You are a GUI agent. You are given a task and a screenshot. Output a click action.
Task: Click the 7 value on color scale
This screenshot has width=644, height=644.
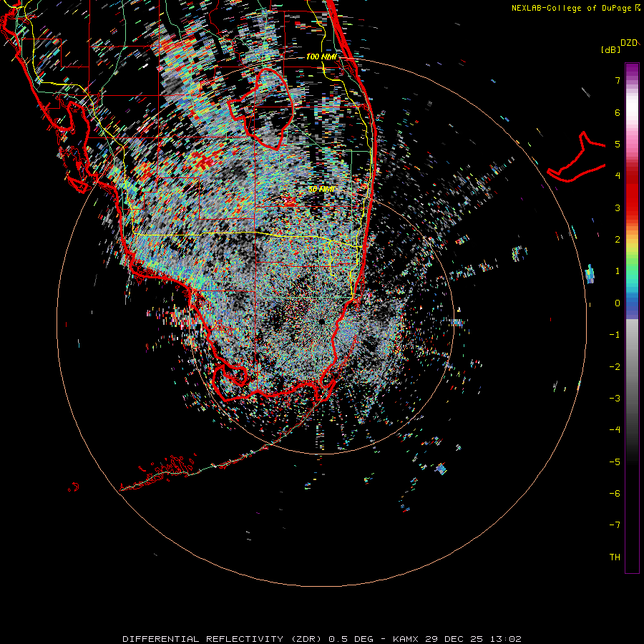click(x=618, y=80)
